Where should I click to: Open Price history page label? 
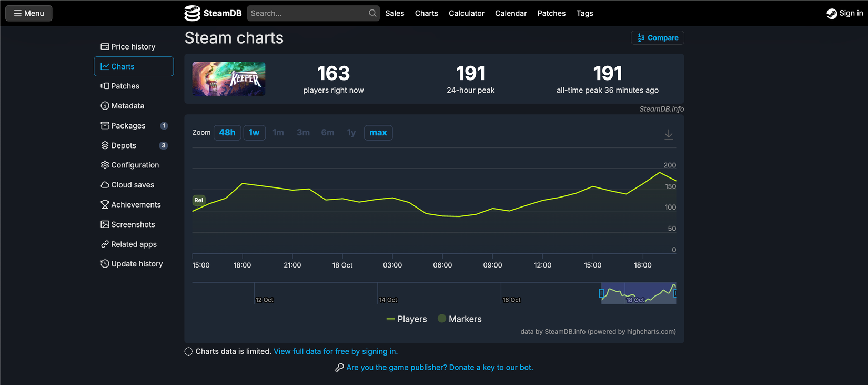[x=133, y=47]
